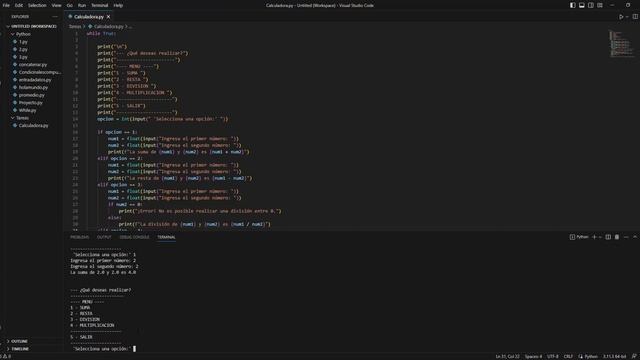Screen dimensions: 640x360
Task: Open the run options dropdown beside play
Action: point(627,17)
